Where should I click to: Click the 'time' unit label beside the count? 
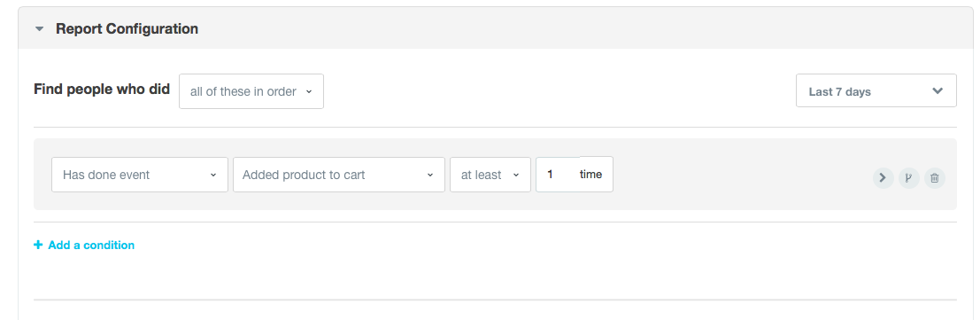(x=590, y=174)
